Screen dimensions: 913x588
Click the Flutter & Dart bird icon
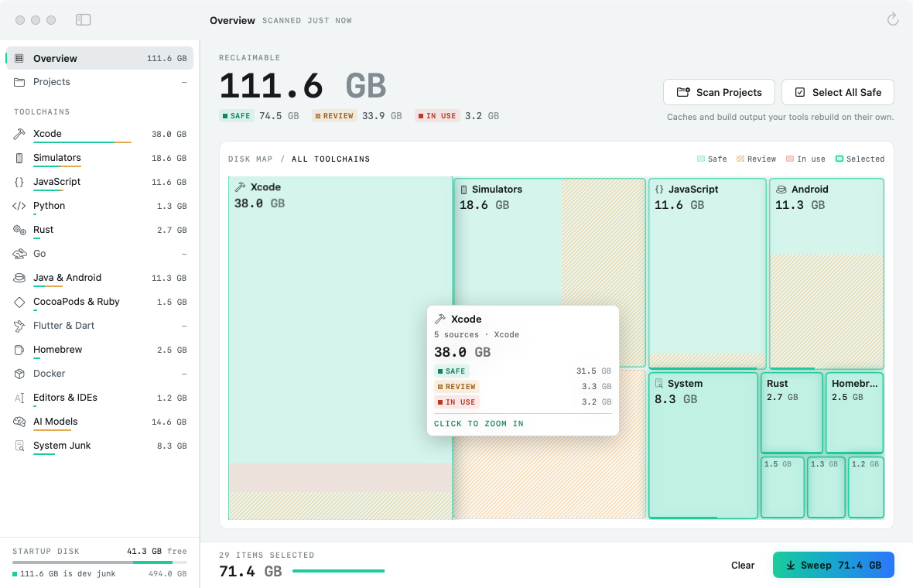click(19, 326)
